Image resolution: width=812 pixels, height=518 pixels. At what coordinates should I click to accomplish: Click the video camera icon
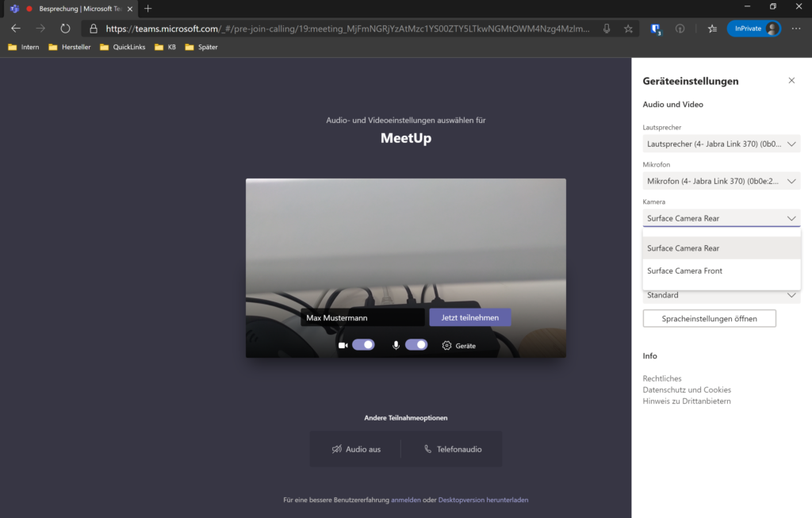[x=343, y=346]
